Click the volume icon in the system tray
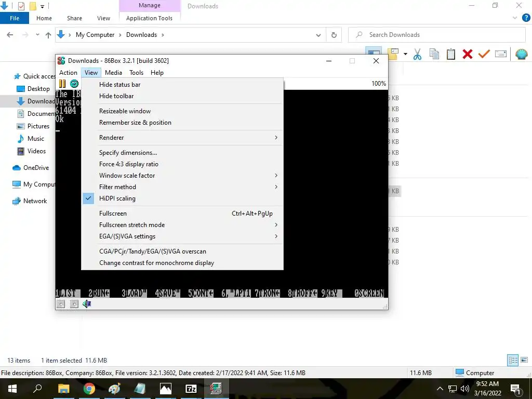 (x=465, y=389)
